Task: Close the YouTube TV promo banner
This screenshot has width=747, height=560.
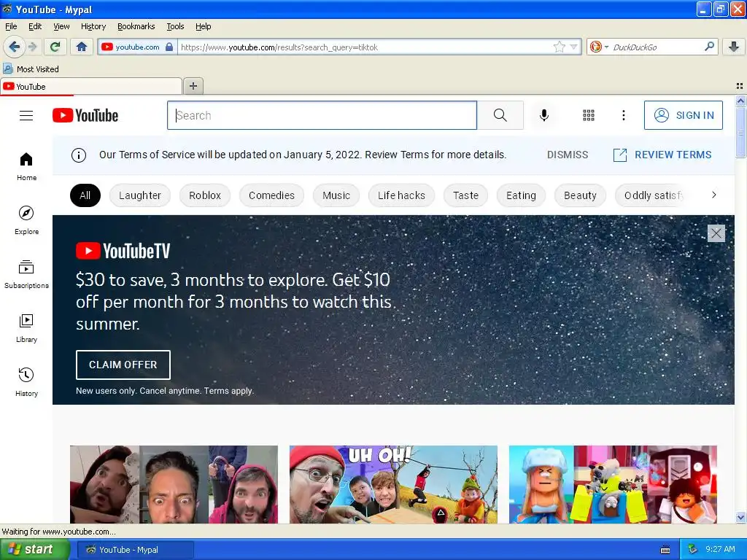Action: pyautogui.click(x=716, y=233)
